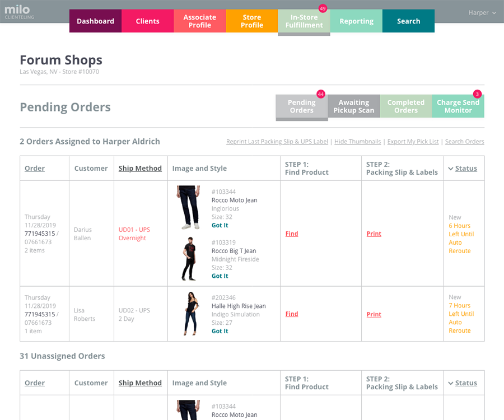
Task: Sort assigned orders by the Status link
Action: click(x=466, y=169)
